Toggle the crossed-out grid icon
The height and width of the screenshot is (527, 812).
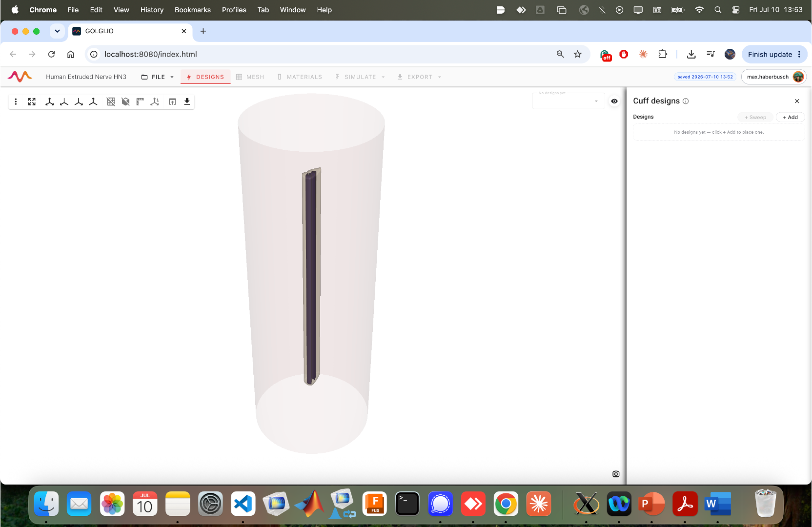coord(111,101)
